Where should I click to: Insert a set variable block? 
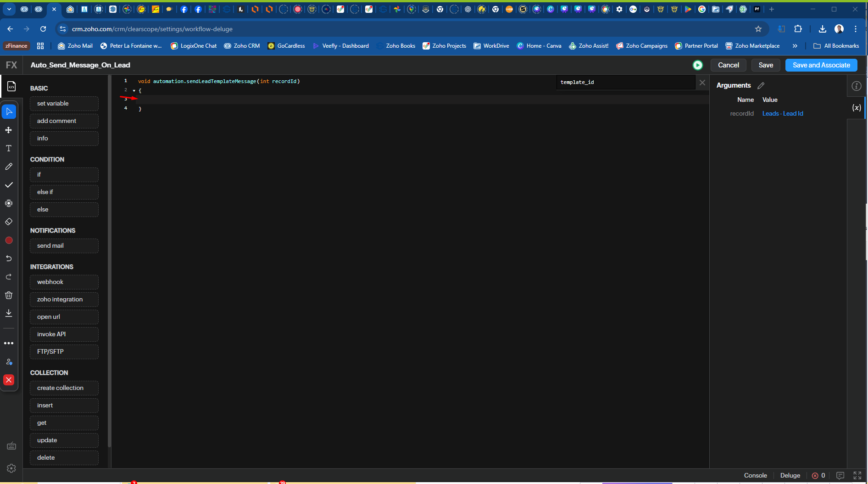pos(64,104)
